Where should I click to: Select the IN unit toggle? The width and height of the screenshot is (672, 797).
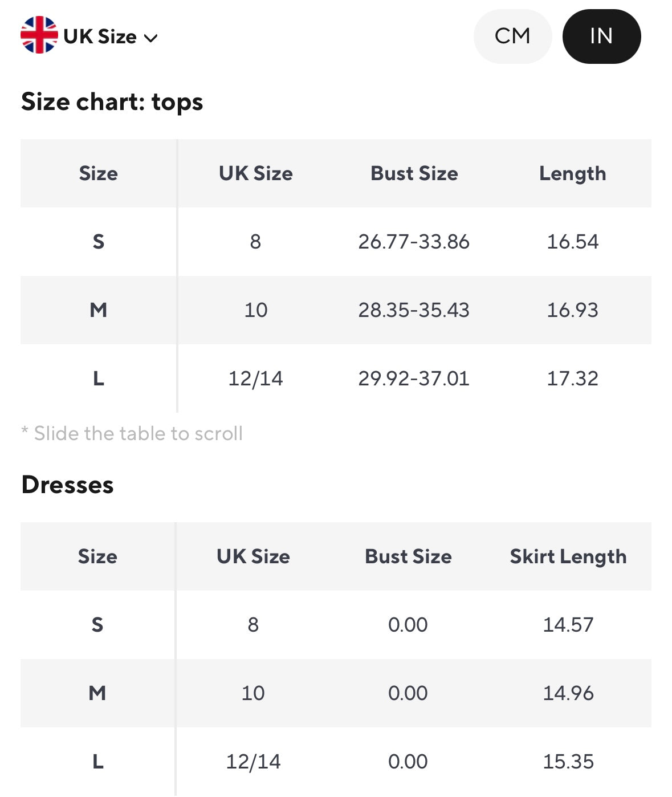601,36
